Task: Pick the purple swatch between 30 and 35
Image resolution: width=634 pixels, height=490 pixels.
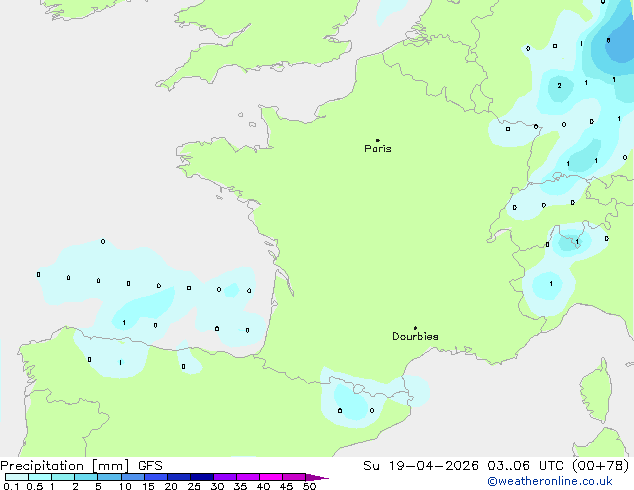Action: (224, 477)
